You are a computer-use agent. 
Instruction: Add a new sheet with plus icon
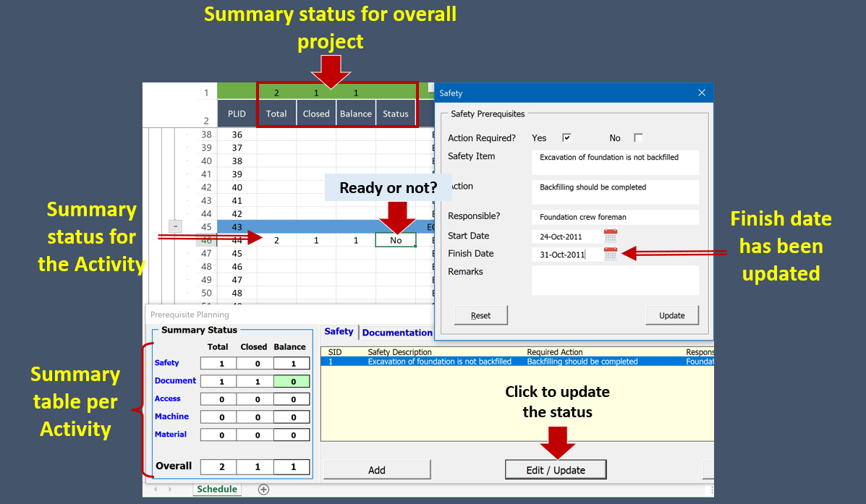click(x=263, y=490)
